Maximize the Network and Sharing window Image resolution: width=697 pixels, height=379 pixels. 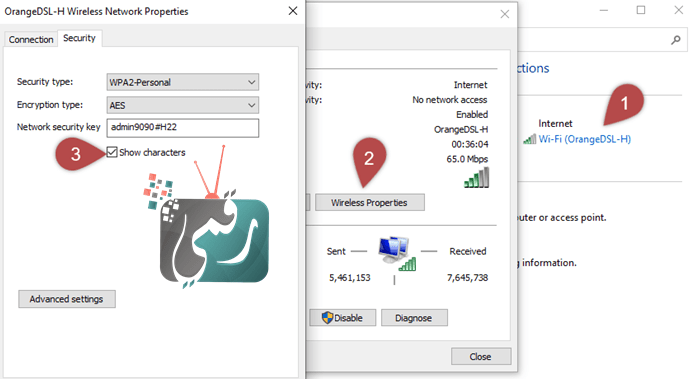pyautogui.click(x=641, y=10)
